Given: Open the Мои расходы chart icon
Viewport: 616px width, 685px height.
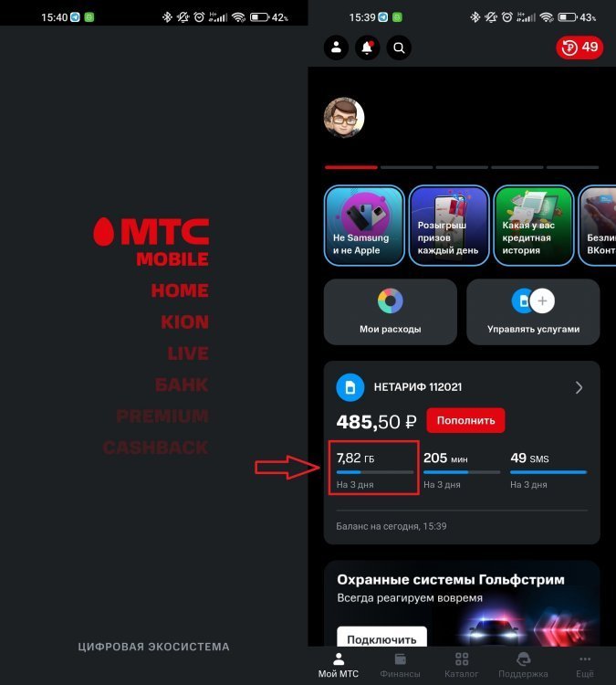Looking at the screenshot, I should [x=391, y=301].
